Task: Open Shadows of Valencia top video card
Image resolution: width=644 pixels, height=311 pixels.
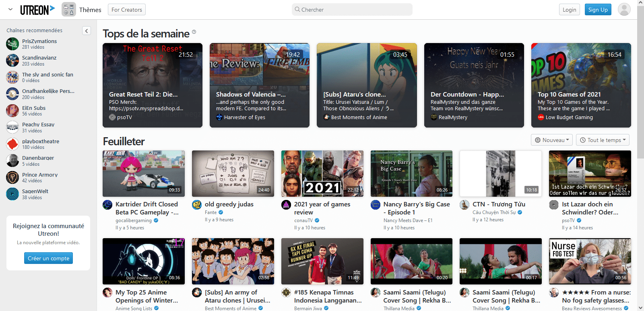Action: click(x=260, y=85)
